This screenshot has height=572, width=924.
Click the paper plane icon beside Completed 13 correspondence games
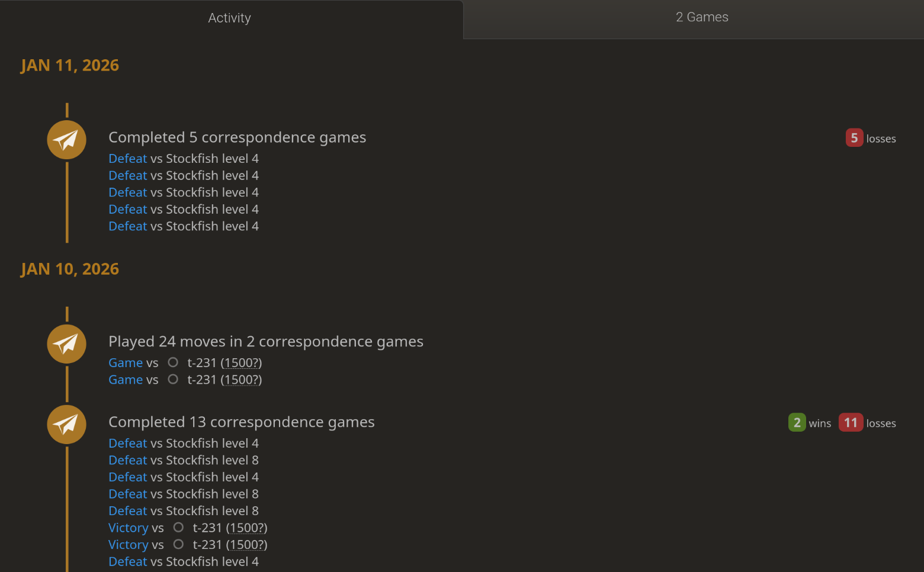point(67,425)
